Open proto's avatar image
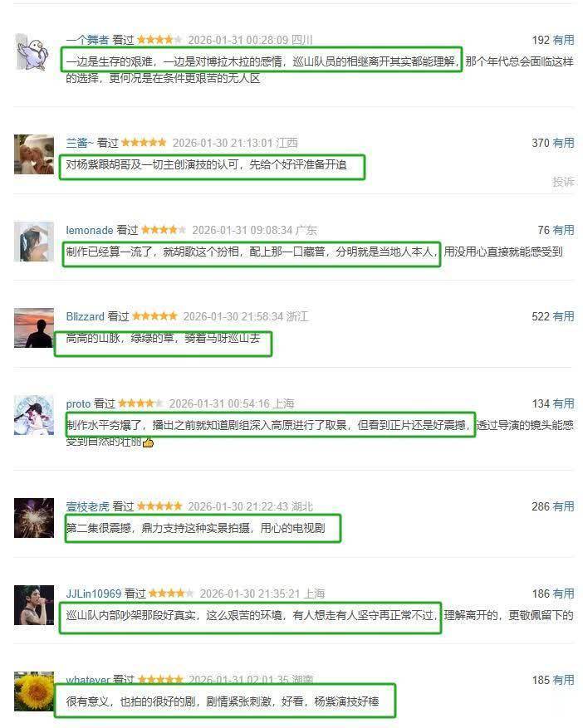This screenshot has height=728, width=583. click(34, 415)
